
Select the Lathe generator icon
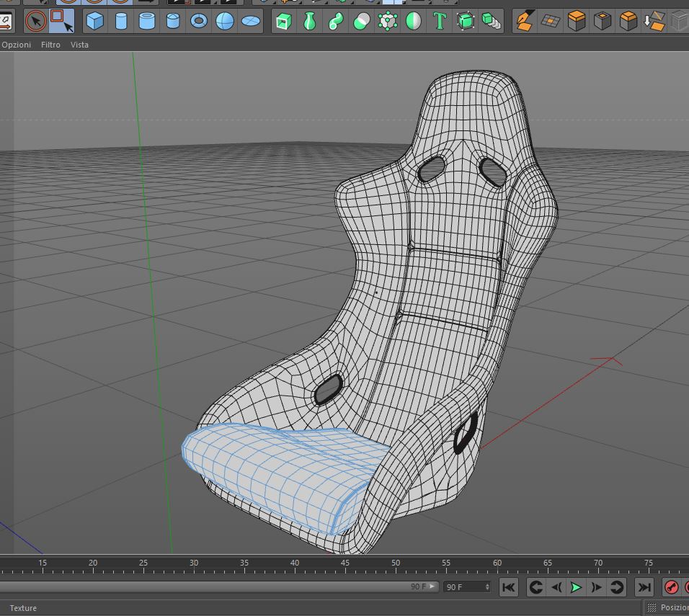(x=310, y=21)
